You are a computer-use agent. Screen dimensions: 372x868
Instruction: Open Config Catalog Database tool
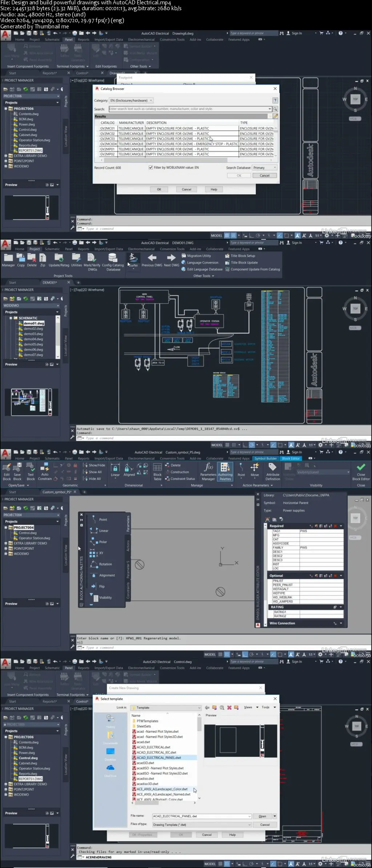pyautogui.click(x=113, y=262)
